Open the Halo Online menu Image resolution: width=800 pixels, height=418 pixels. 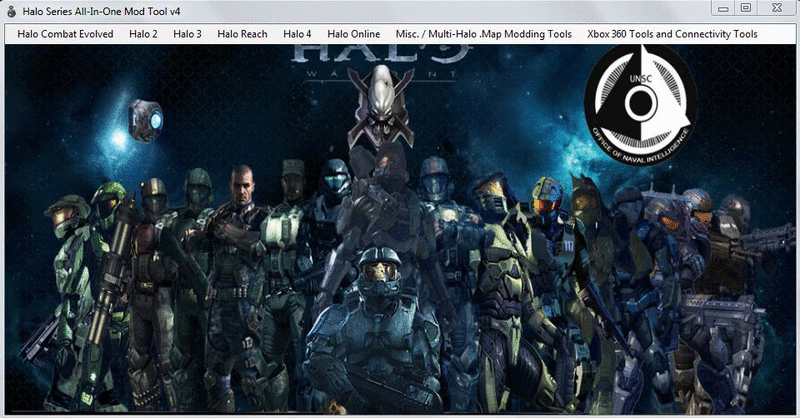click(x=354, y=34)
